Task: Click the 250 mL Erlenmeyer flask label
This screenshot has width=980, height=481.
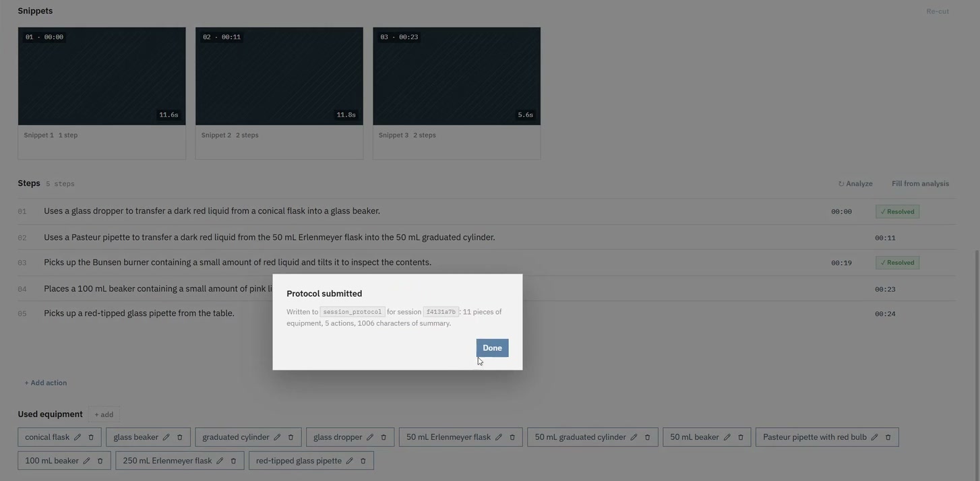Action: click(x=167, y=461)
